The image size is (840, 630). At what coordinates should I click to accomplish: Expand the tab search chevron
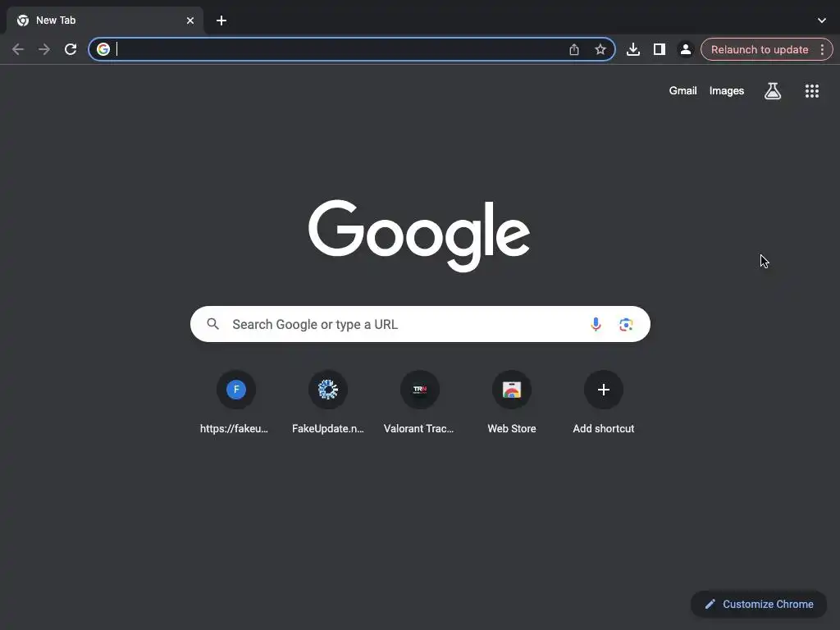pyautogui.click(x=822, y=21)
